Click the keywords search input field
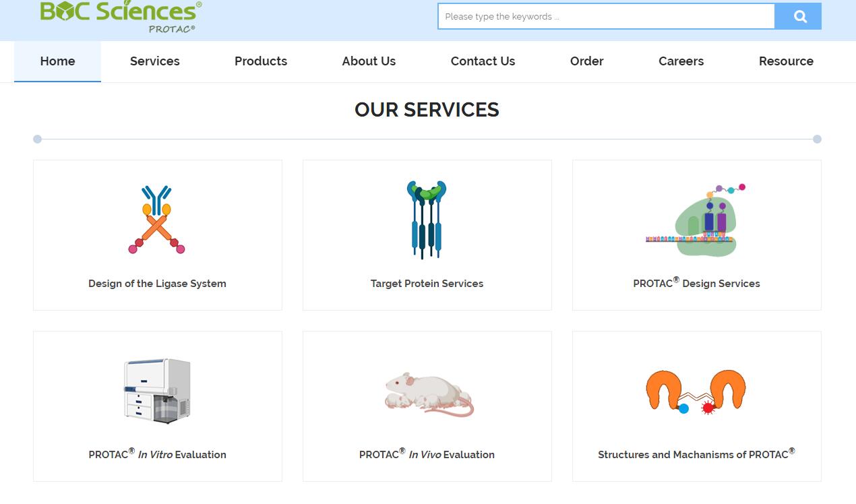Screen dimensions: 856x504 click(607, 16)
